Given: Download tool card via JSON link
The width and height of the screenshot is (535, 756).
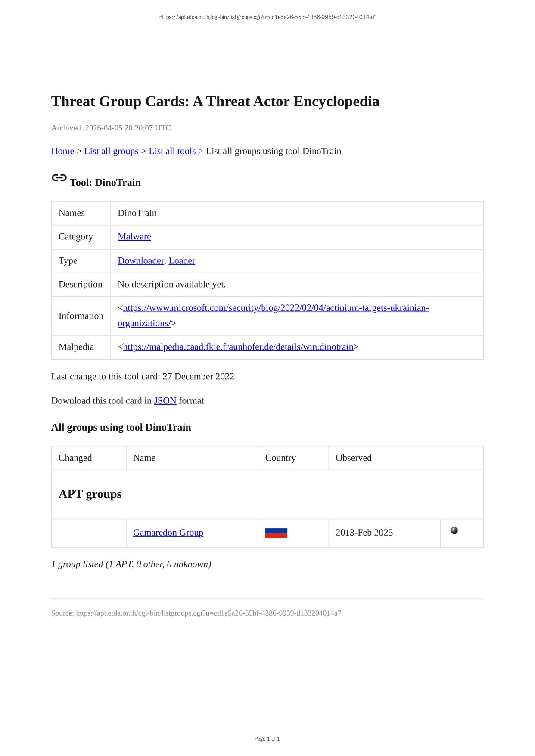Looking at the screenshot, I should tap(165, 400).
